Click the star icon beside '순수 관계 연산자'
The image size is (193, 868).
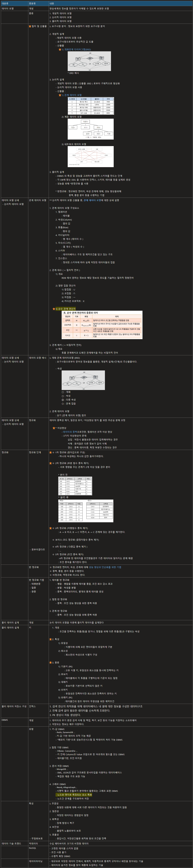[54, 309]
